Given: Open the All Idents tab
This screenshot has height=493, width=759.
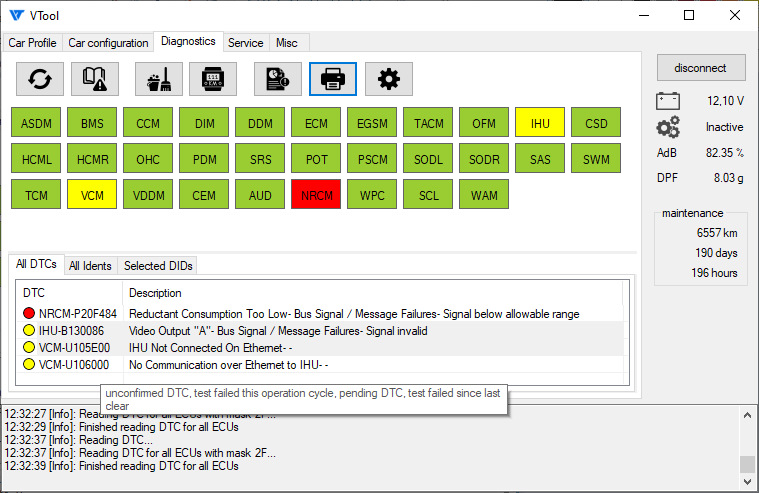Looking at the screenshot, I should 89,266.
